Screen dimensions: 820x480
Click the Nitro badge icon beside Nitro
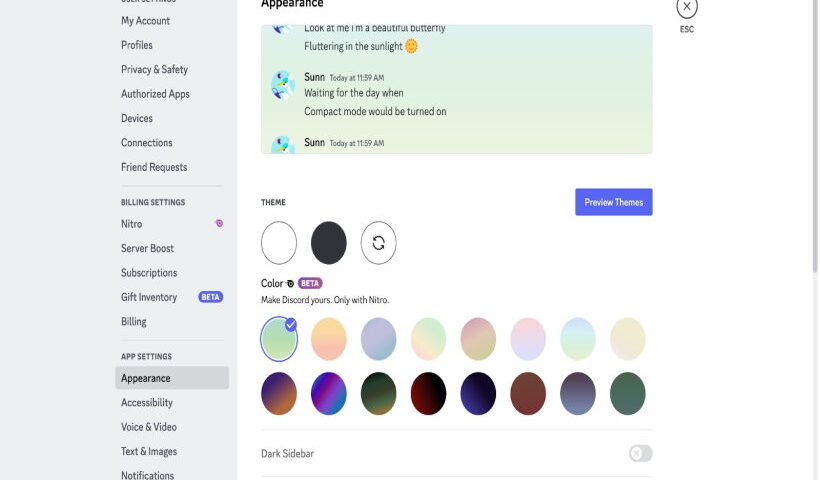219,223
